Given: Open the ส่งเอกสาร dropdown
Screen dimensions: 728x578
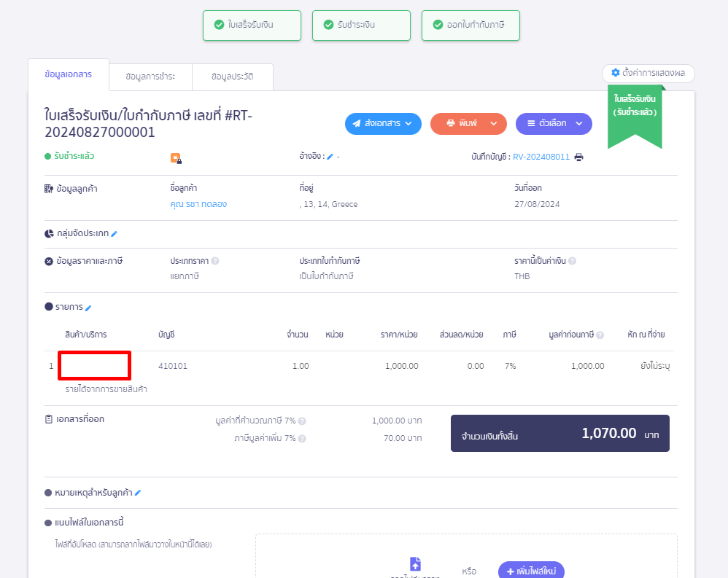Looking at the screenshot, I should [383, 123].
